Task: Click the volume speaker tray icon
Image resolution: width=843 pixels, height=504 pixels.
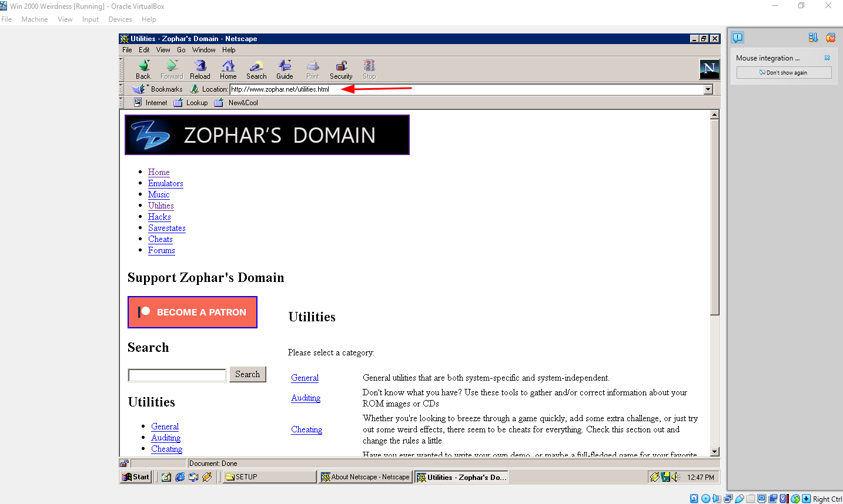Action: [675, 477]
